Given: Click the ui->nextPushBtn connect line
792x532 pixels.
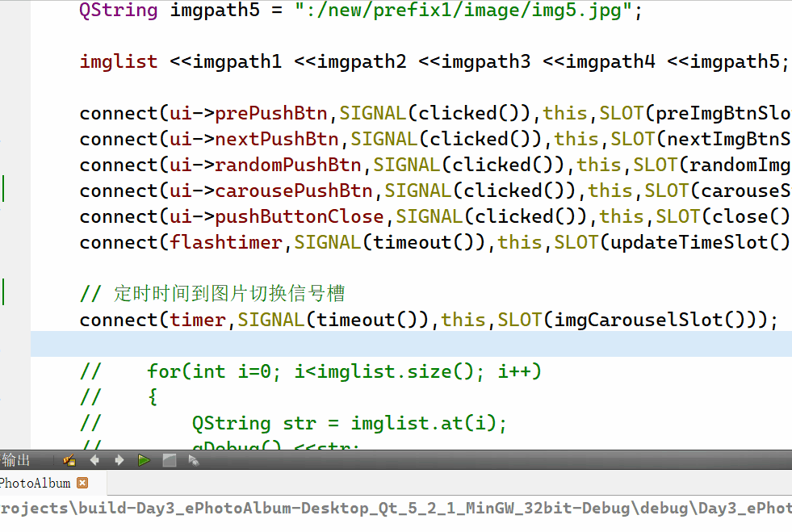Looking at the screenshot, I should tap(435, 139).
